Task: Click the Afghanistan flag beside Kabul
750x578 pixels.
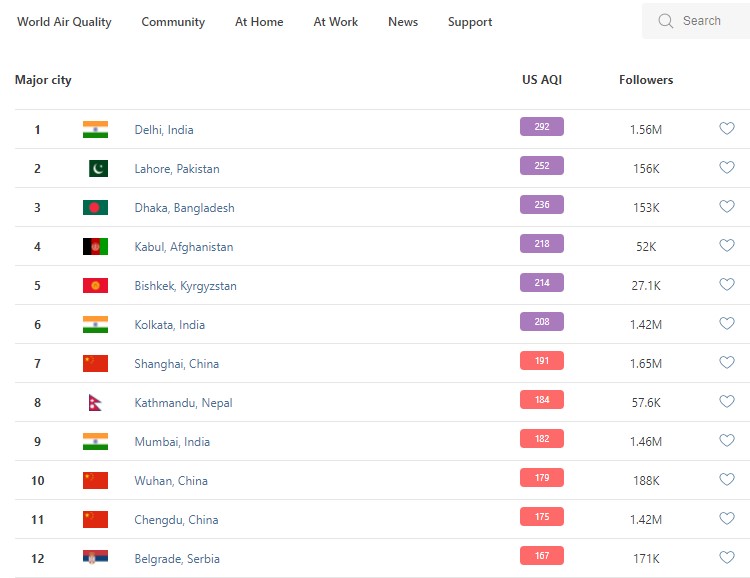Action: 95,247
